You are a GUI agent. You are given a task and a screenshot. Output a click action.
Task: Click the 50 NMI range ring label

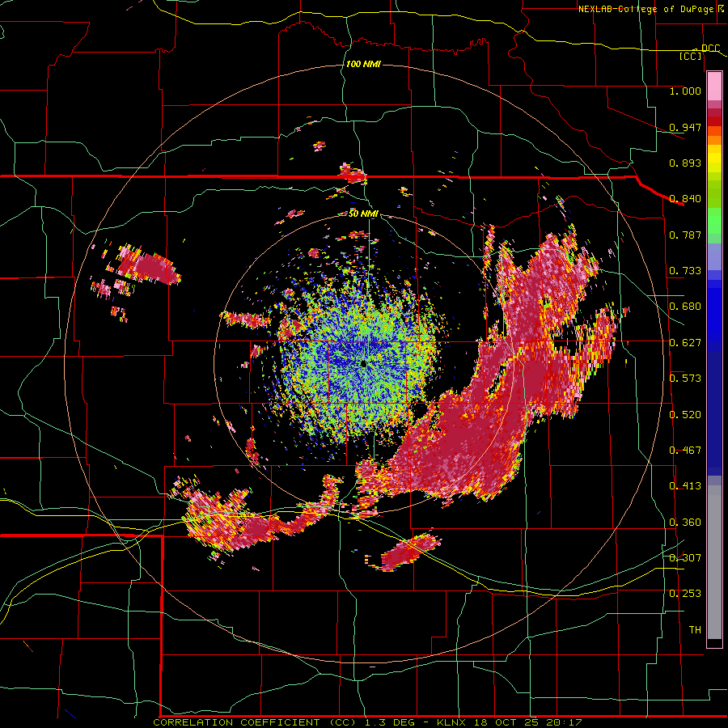(363, 214)
